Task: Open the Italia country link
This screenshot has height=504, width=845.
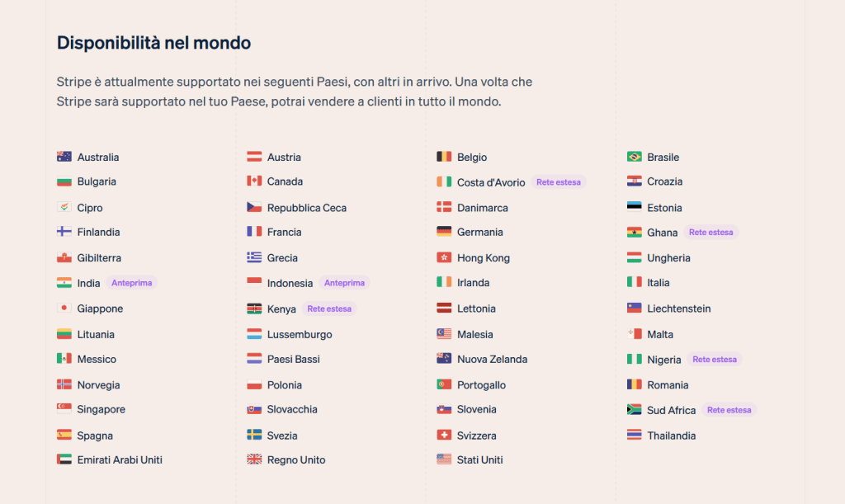Action: (659, 283)
